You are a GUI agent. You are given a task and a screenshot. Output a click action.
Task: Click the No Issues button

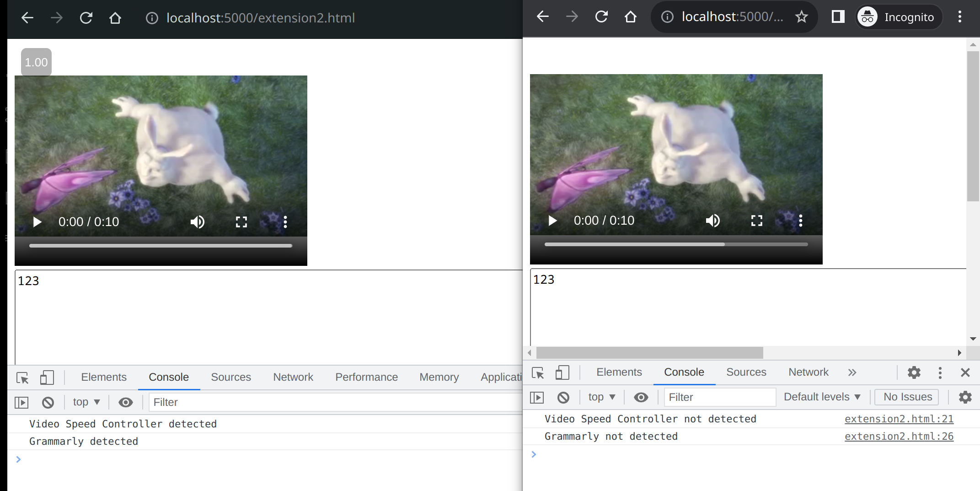click(x=907, y=397)
